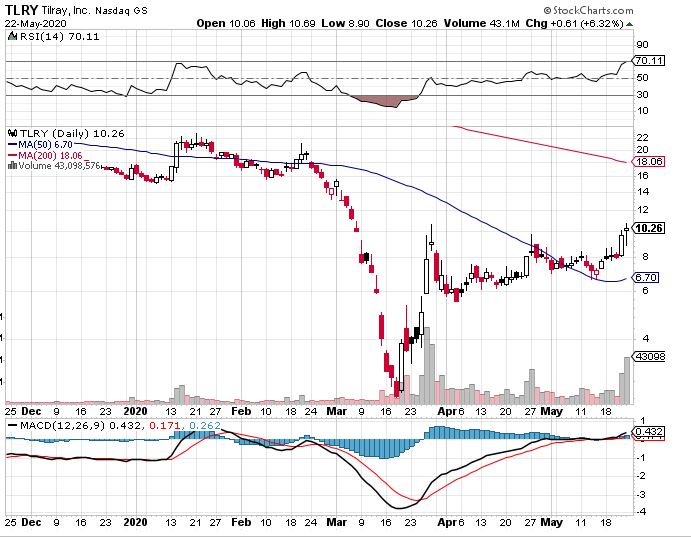The width and height of the screenshot is (691, 537).
Task: Click the MACD(12,26,9) 0.432 legend label
Action: (80, 426)
